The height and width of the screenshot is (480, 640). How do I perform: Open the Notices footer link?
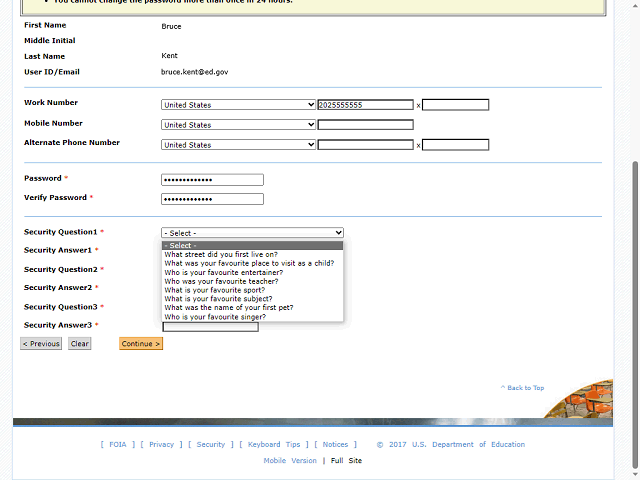pyautogui.click(x=335, y=444)
